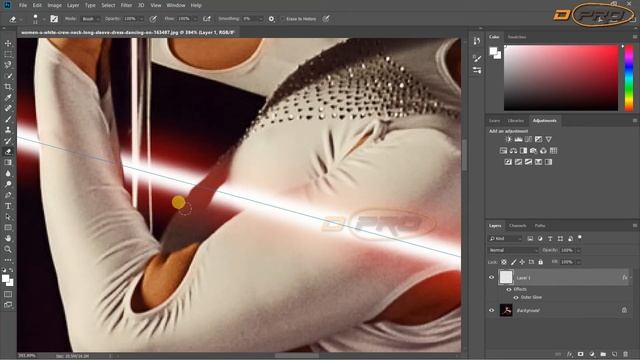Switch to the Paths tab
This screenshot has width=640, height=360.
[540, 226]
